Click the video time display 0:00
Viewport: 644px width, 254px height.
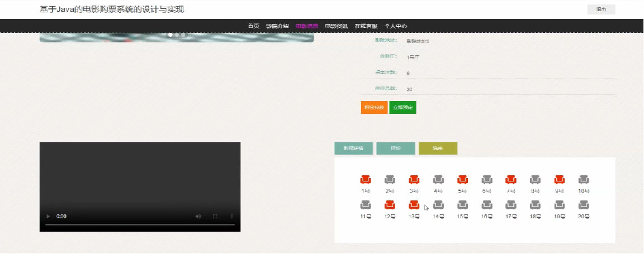61,216
